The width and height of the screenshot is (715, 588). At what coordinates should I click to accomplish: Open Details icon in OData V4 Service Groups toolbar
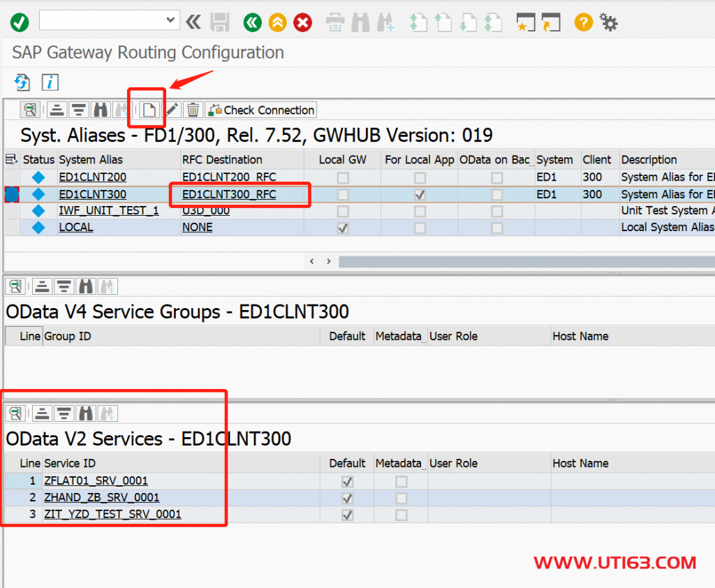pos(15,286)
